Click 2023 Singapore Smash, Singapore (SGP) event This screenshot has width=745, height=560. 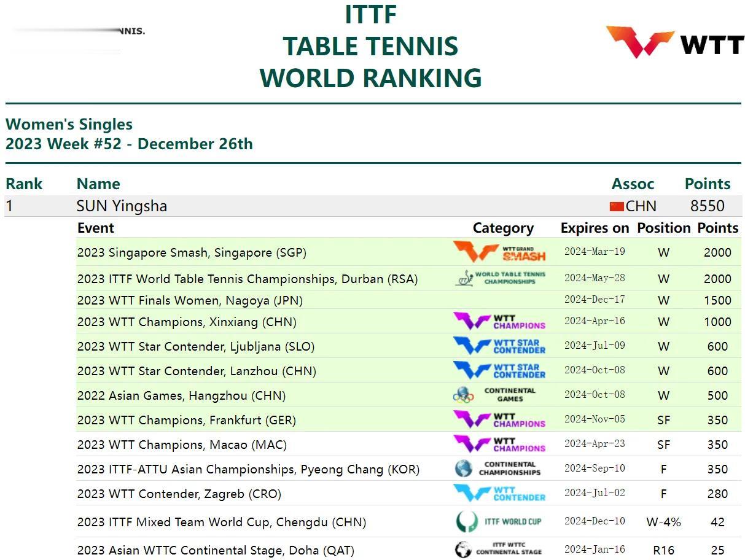pos(192,252)
